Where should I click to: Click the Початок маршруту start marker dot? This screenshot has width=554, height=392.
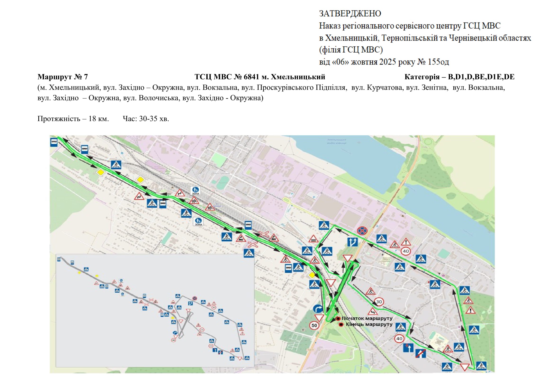tap(338, 319)
